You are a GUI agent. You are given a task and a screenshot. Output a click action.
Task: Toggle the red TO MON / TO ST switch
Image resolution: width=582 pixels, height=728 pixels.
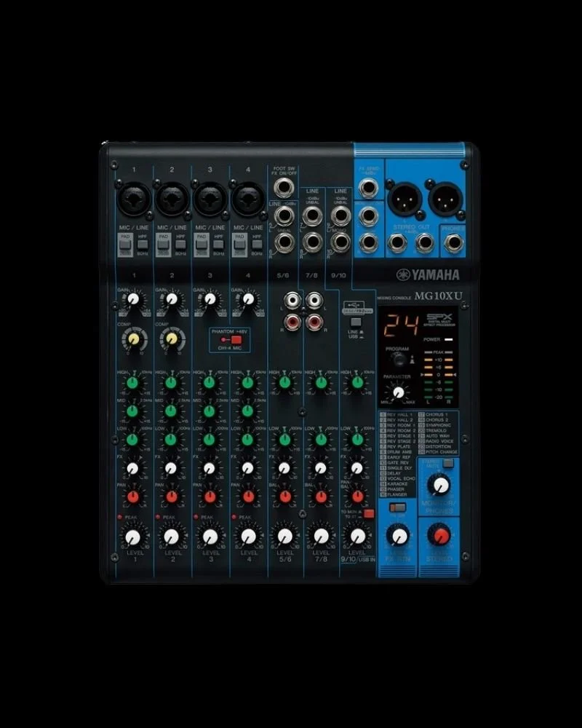[369, 513]
